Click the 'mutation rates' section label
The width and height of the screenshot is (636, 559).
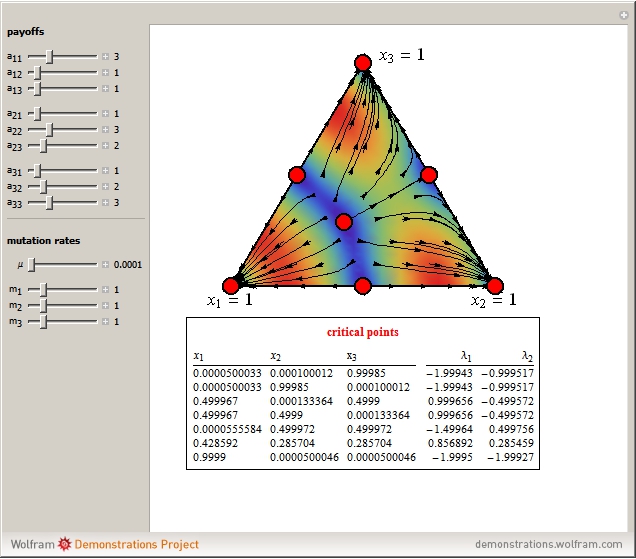[43, 241]
